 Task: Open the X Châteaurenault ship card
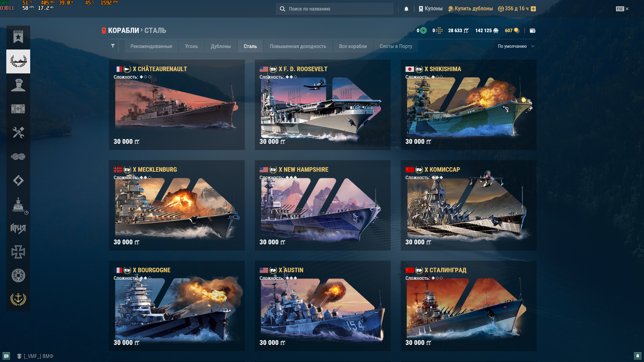pos(177,105)
